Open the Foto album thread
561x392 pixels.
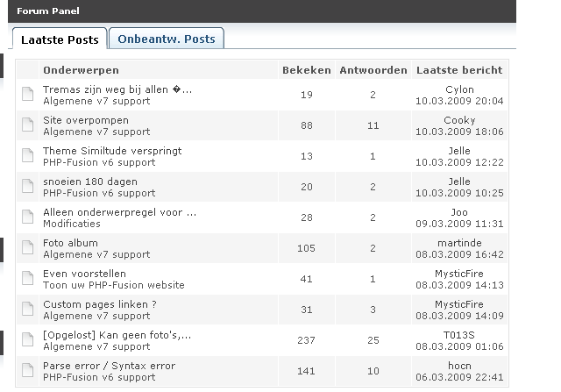click(x=70, y=243)
